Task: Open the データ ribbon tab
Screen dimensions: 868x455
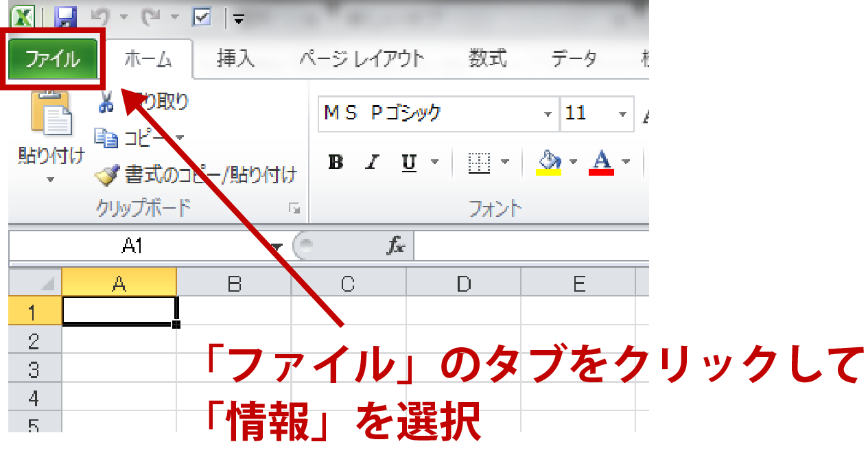Action: tap(574, 59)
